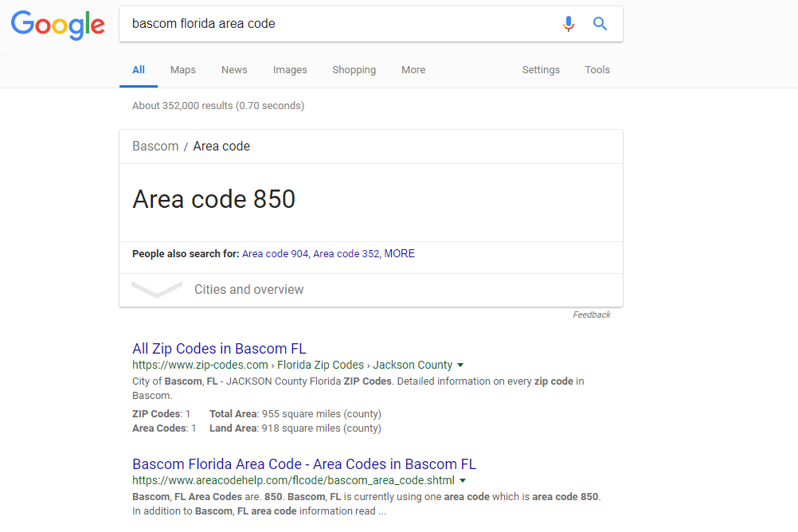Activate voice search microphone icon
798x532 pixels.
pyautogui.click(x=568, y=24)
